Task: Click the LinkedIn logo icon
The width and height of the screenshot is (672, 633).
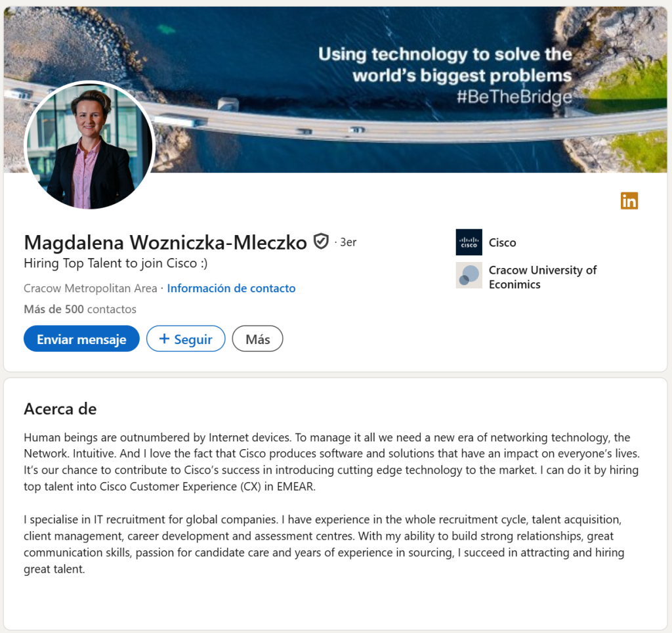Action: point(629,201)
